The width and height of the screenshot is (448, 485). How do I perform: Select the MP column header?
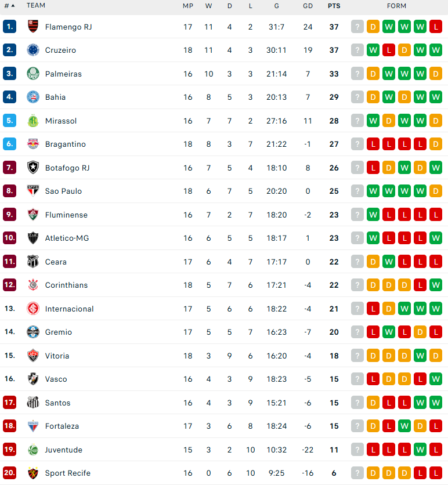tap(188, 6)
